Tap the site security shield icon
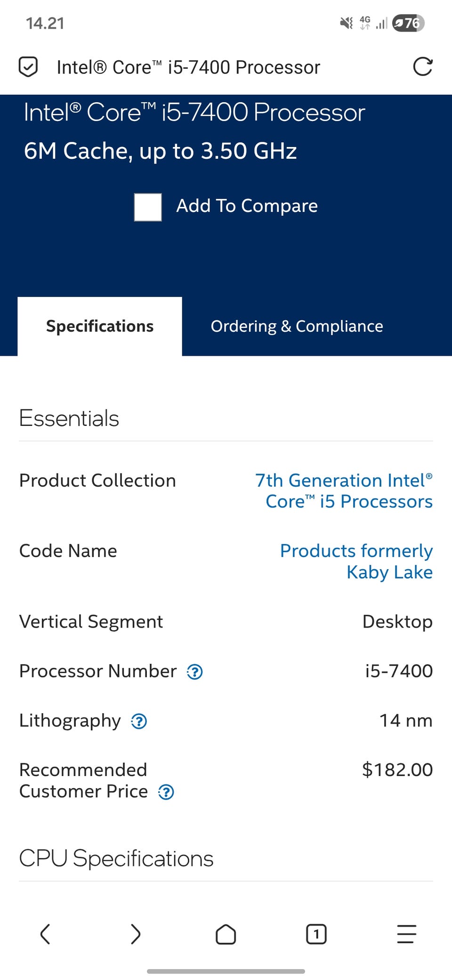The height and width of the screenshot is (980, 452). click(x=28, y=66)
